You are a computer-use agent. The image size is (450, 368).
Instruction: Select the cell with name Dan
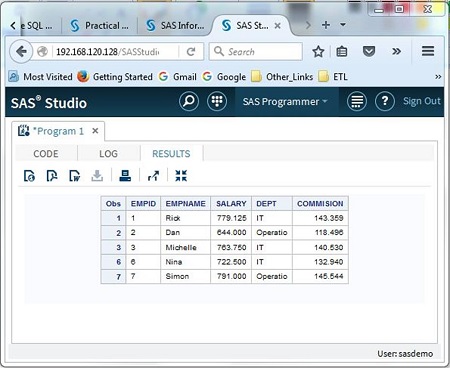tap(186, 233)
